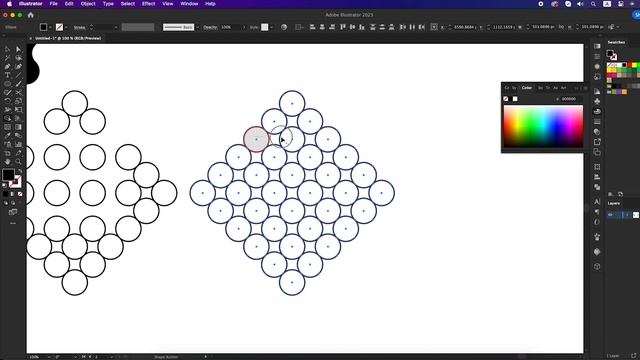Open the File menu

click(53, 4)
